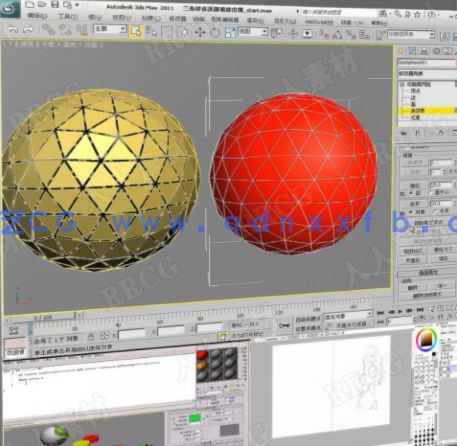The image size is (457, 446).
Task: Open the Select by Name list tool
Action: coord(151,32)
